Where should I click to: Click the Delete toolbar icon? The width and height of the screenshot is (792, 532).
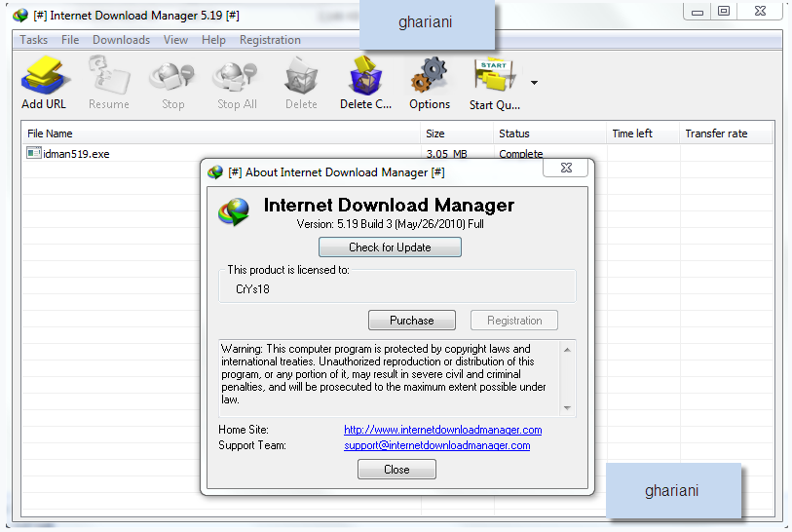coord(301,78)
